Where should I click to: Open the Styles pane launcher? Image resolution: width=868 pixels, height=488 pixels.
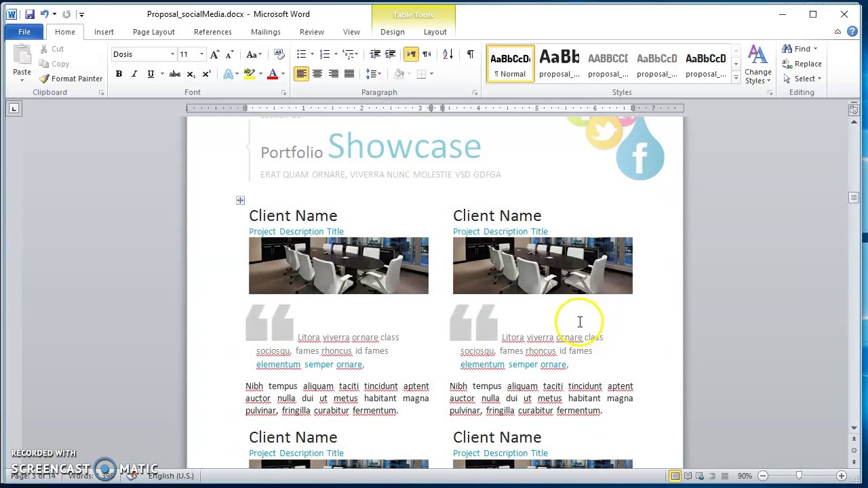tap(770, 92)
